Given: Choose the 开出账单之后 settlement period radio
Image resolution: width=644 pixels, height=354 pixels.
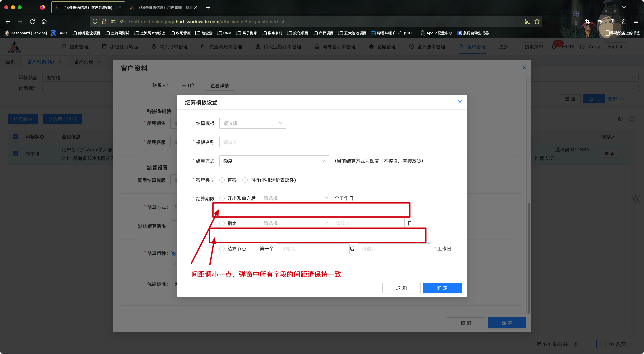Looking at the screenshot, I should (222, 199).
